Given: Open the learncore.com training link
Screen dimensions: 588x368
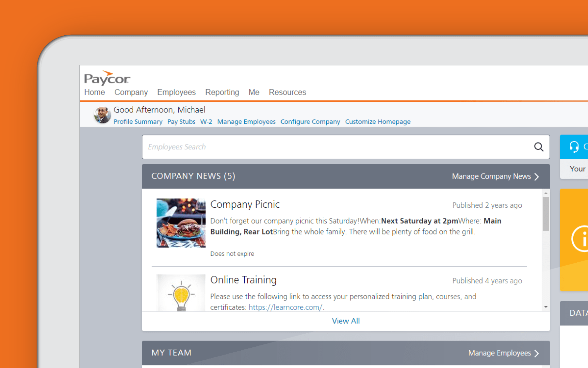Looking at the screenshot, I should click(x=286, y=307).
